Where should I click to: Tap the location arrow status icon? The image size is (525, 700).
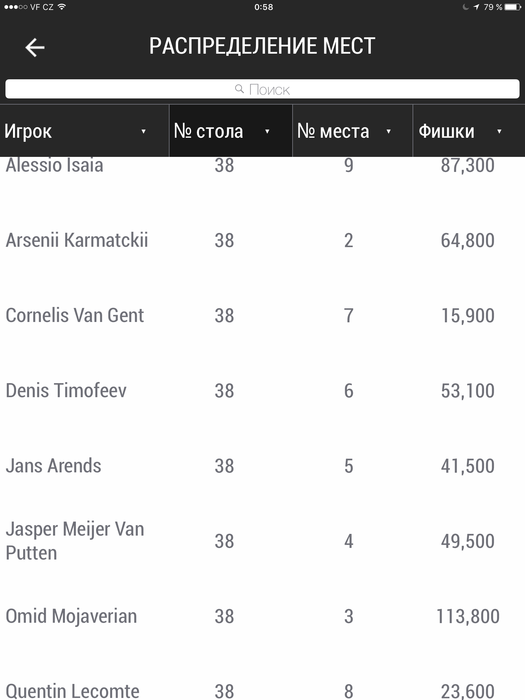[476, 7]
